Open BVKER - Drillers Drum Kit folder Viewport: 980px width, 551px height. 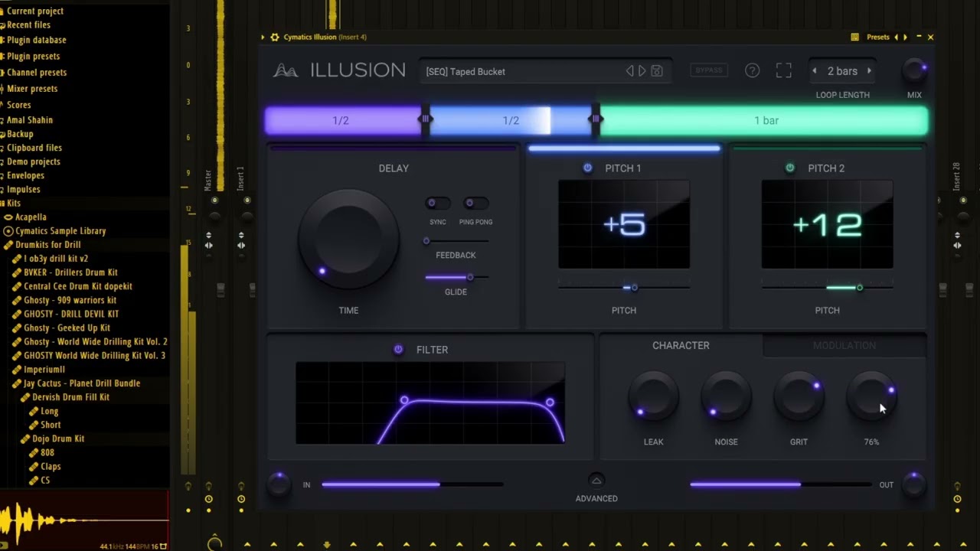pyautogui.click(x=70, y=272)
